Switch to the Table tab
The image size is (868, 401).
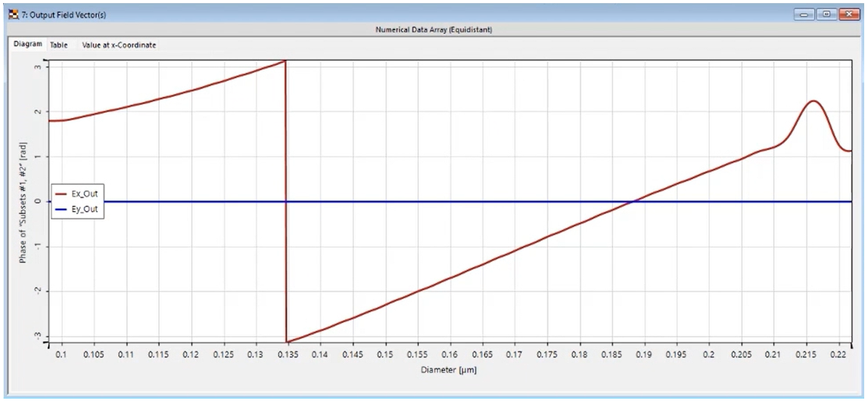59,45
